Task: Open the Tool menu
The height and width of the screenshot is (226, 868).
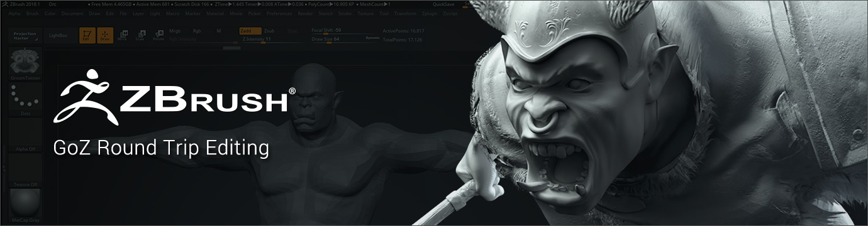Action: point(384,14)
